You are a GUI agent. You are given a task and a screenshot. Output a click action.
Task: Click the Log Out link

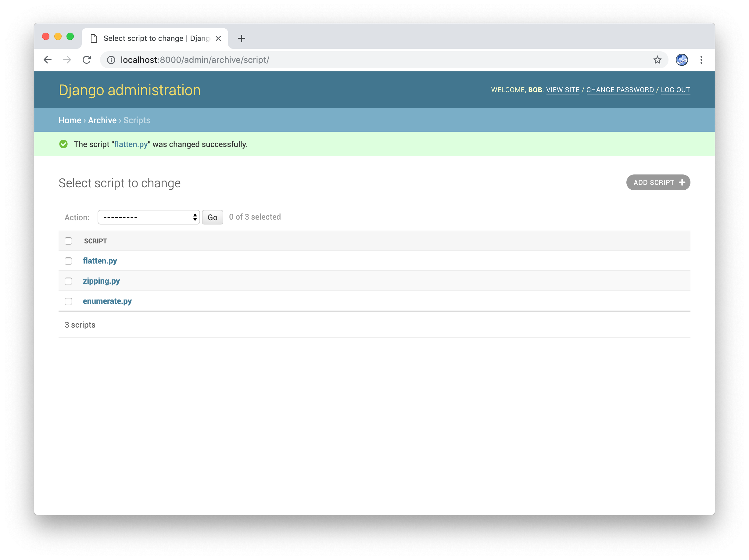tap(675, 90)
